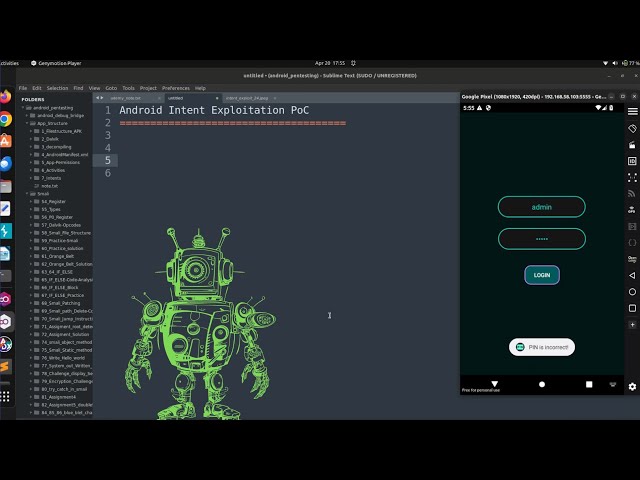Open Genymotion settings gear icon
This screenshot has width=640, height=480.
pos(632,387)
